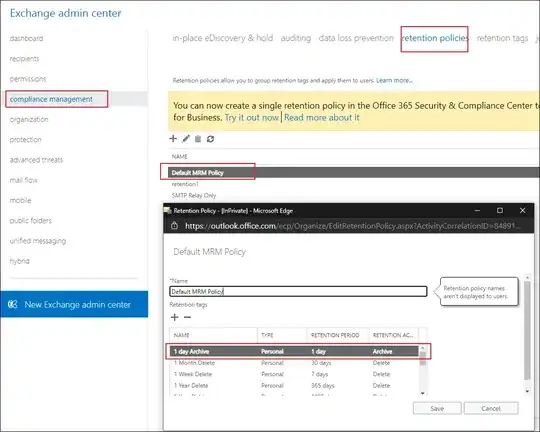
Task: Open the protection section
Action: 25,140
